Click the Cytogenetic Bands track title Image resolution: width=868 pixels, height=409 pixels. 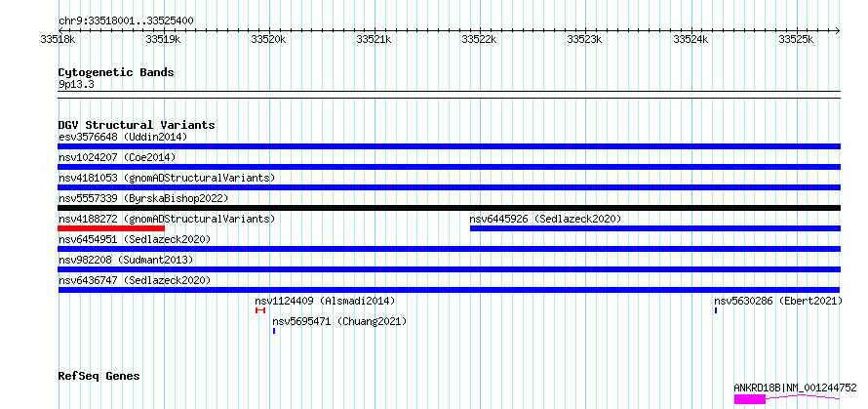[x=116, y=72]
